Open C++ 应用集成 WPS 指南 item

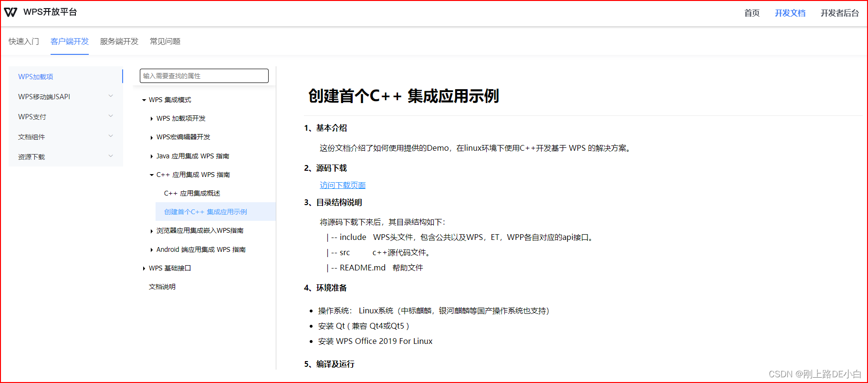click(x=193, y=175)
